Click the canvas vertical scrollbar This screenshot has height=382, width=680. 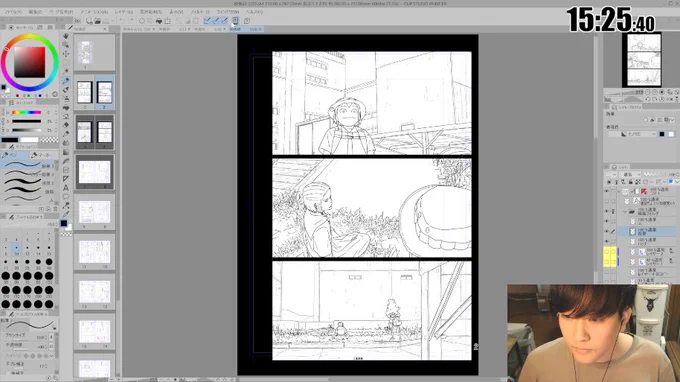pos(596,87)
